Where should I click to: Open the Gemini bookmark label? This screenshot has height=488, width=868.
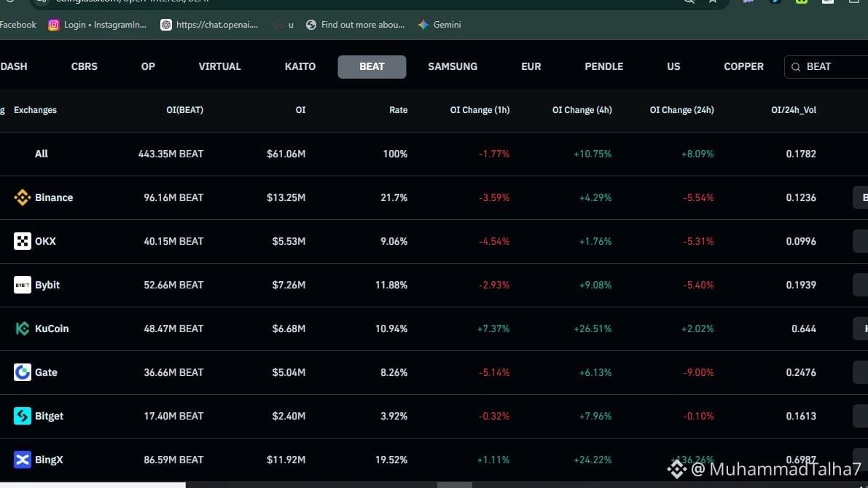pyautogui.click(x=447, y=25)
